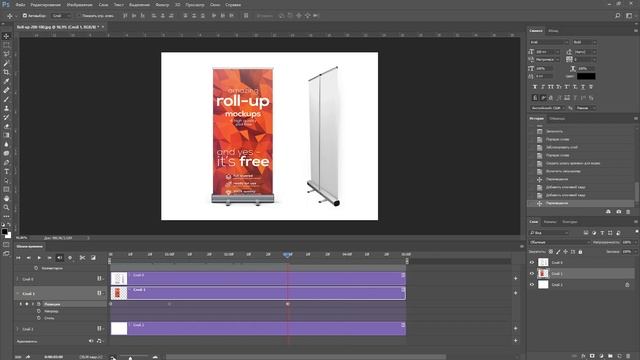Viewport: 640px width, 360px height.
Task: Toggle the Auto-Select checkbox
Action: pyautogui.click(x=24, y=16)
